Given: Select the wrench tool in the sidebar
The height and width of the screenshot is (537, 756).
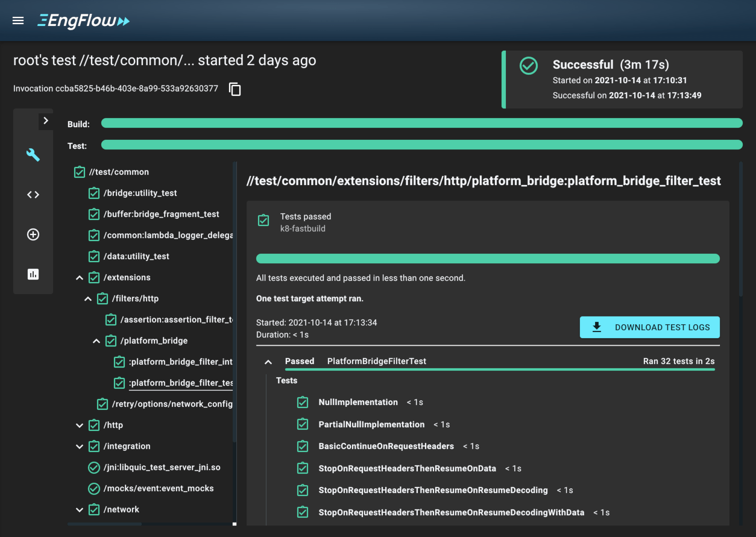Looking at the screenshot, I should point(33,154).
